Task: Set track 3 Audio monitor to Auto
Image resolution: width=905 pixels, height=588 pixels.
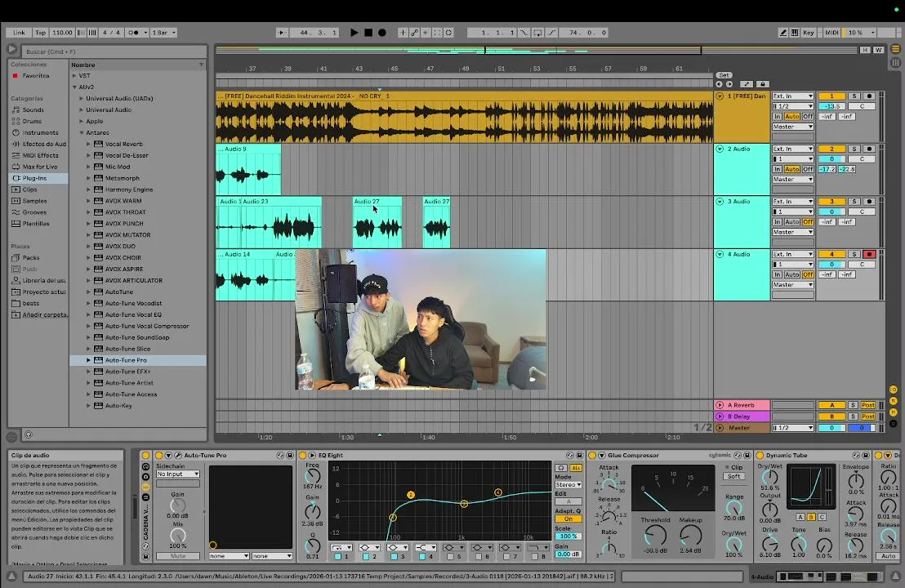Action: point(792,222)
